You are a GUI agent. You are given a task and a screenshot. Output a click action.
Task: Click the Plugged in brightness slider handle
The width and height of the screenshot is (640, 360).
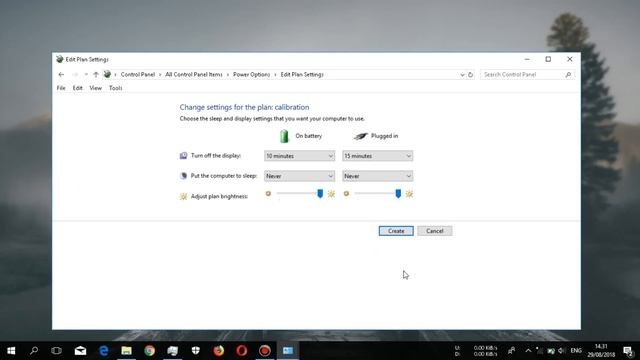coord(398,194)
